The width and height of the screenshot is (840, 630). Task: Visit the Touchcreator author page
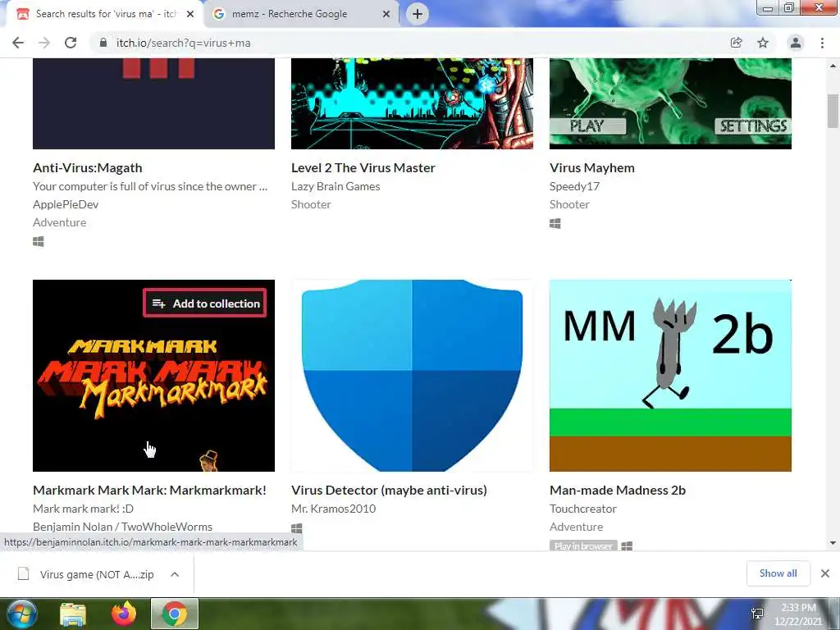coord(583,509)
